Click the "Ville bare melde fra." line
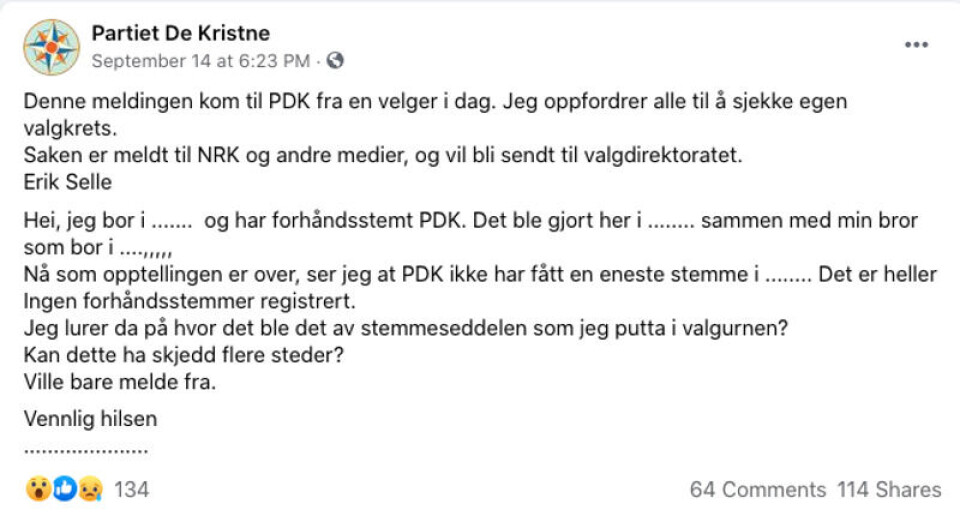This screenshot has height=516, width=960. [x=120, y=381]
